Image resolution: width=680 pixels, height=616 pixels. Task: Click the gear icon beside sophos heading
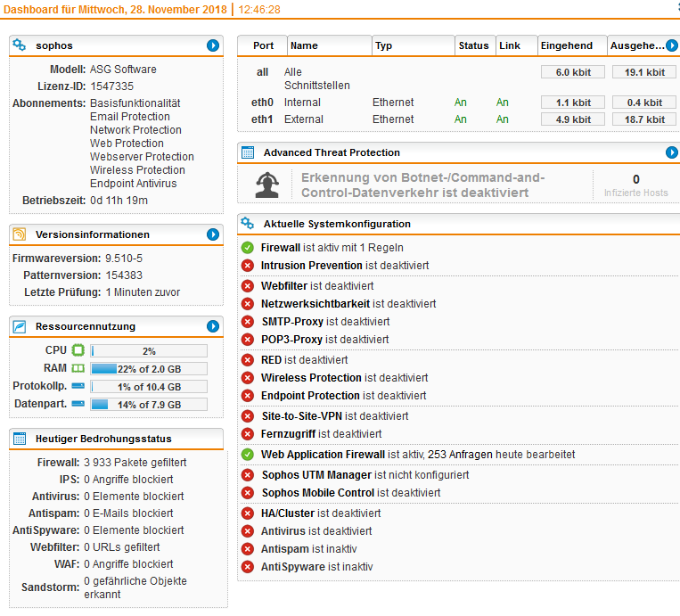tap(20, 45)
